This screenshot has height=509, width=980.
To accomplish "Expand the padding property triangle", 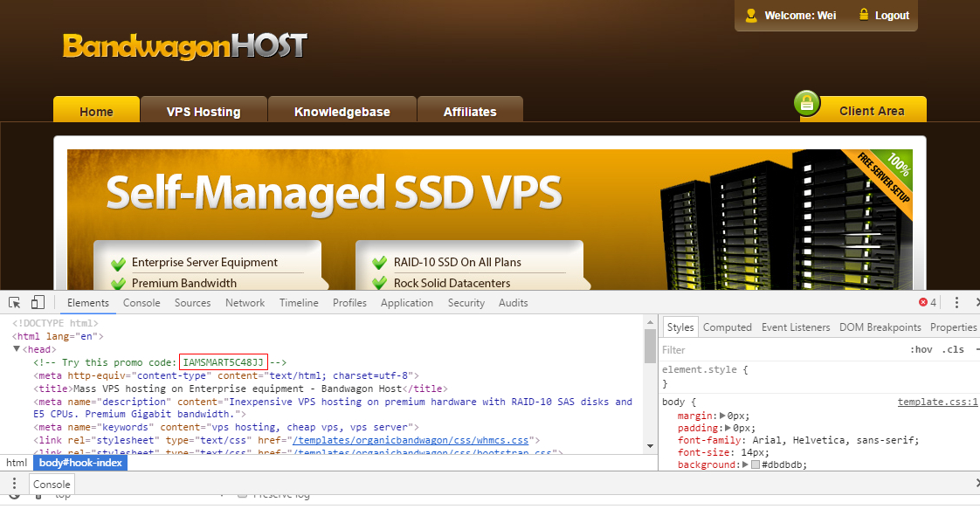I will [x=728, y=428].
